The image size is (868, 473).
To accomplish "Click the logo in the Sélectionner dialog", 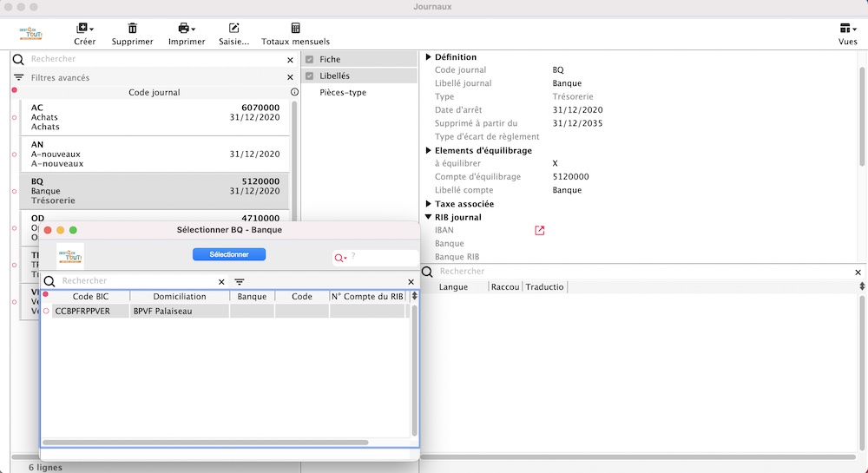I will coord(70,256).
